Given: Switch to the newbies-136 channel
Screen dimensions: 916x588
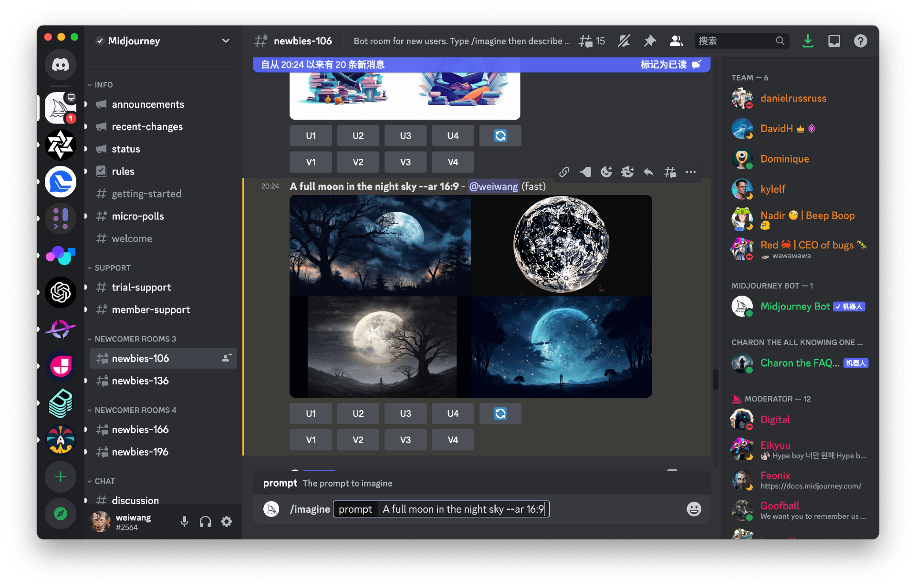Looking at the screenshot, I should click(140, 381).
